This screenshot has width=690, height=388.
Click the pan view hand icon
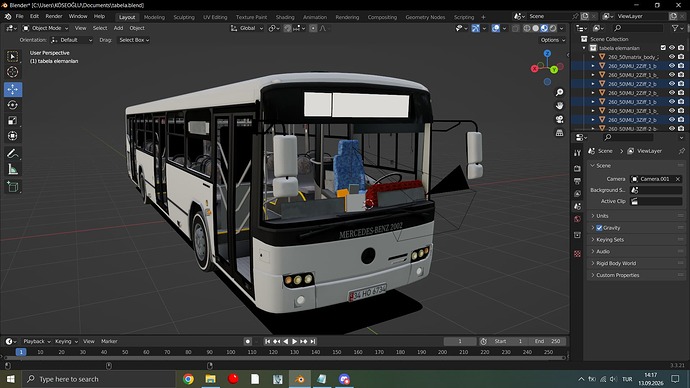(559, 106)
